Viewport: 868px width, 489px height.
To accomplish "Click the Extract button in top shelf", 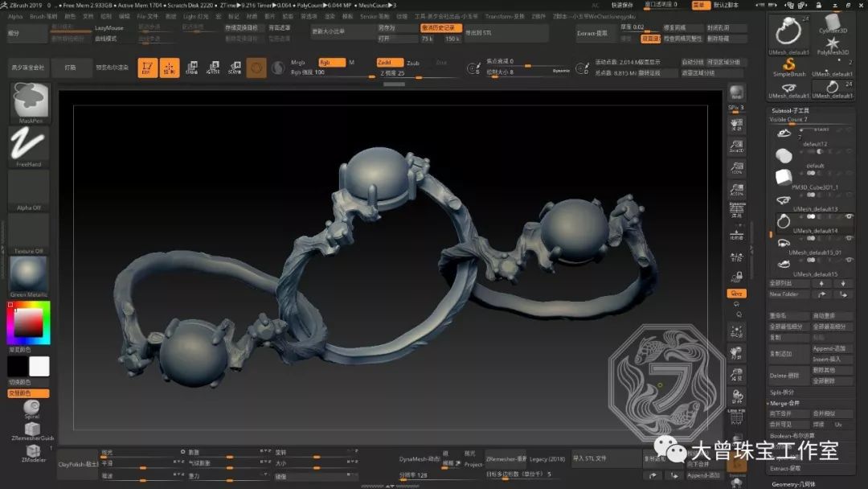I will tap(595, 33).
